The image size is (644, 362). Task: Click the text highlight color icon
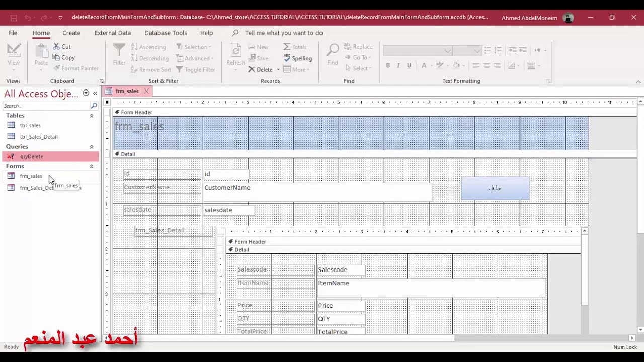pos(439,65)
